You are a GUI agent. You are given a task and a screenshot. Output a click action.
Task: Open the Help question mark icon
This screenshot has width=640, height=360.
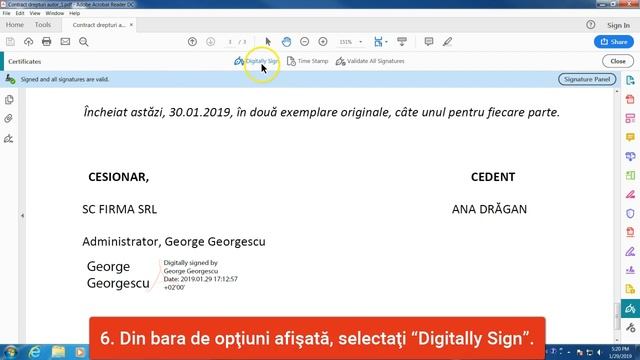[x=591, y=25]
